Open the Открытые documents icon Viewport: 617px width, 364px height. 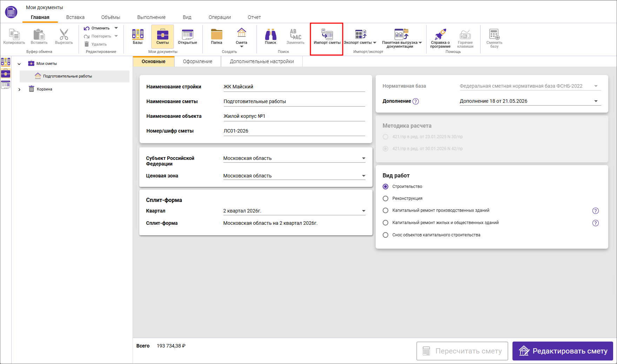tap(187, 34)
